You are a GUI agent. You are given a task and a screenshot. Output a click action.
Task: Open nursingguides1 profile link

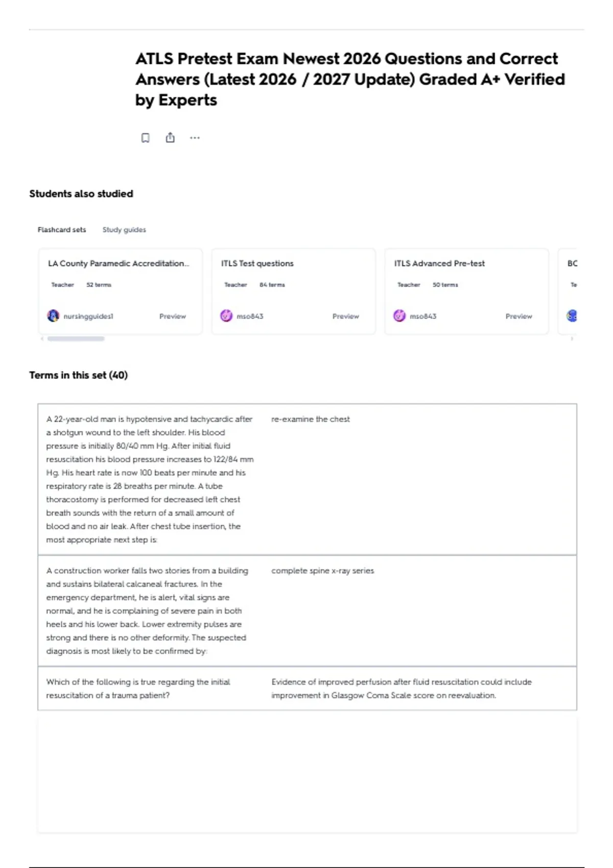[x=88, y=317]
